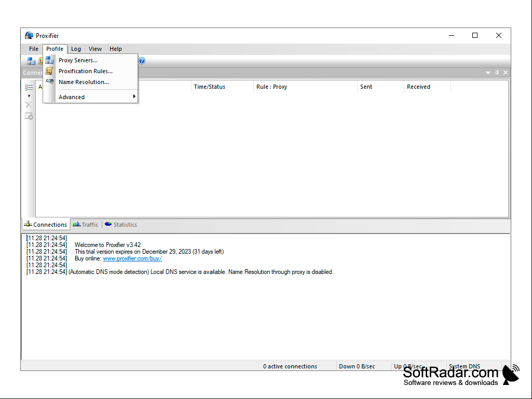Viewport: 532px width, 399px height.
Task: Open the Log menu
Action: tap(76, 49)
